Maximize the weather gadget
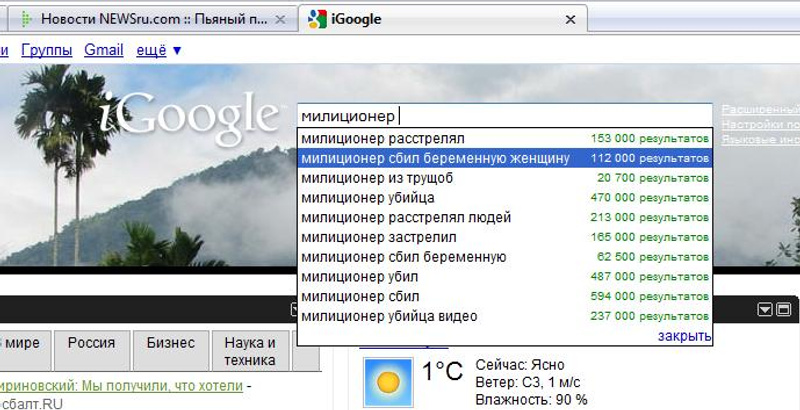 [783, 310]
